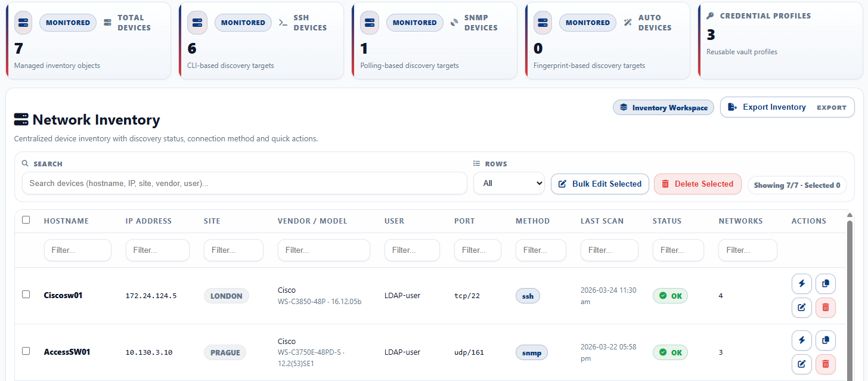The image size is (868, 381).
Task: Click the list icon beside Rows label
Action: pyautogui.click(x=477, y=163)
